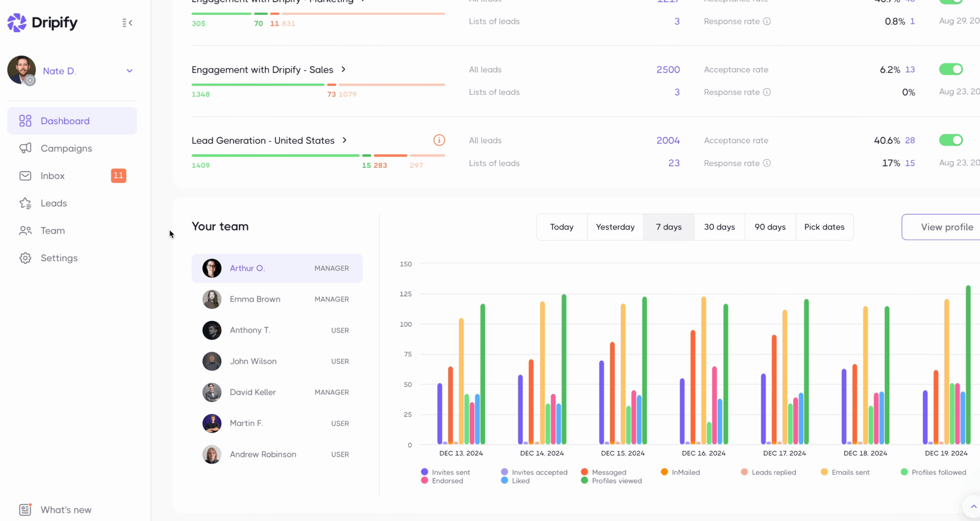Screen dimensions: 980x521
Task: Select team member David Keller
Action: [x=277, y=392]
